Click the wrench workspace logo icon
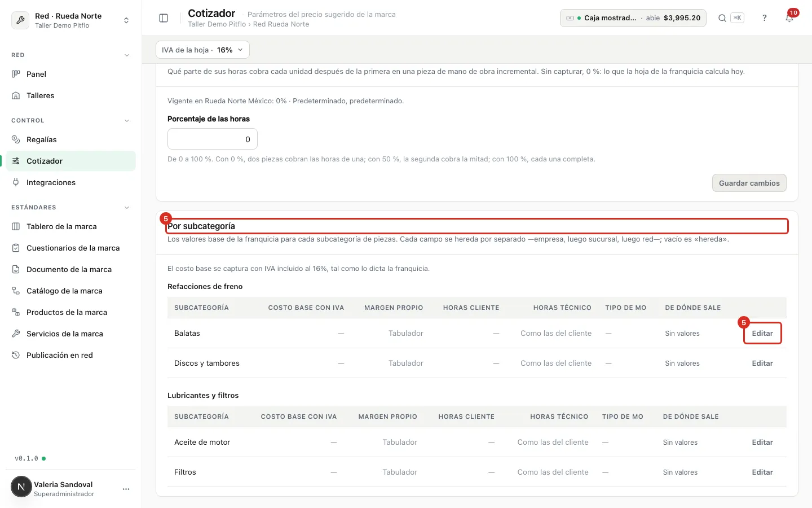Screen dimensions: 812x508 click(x=21, y=20)
